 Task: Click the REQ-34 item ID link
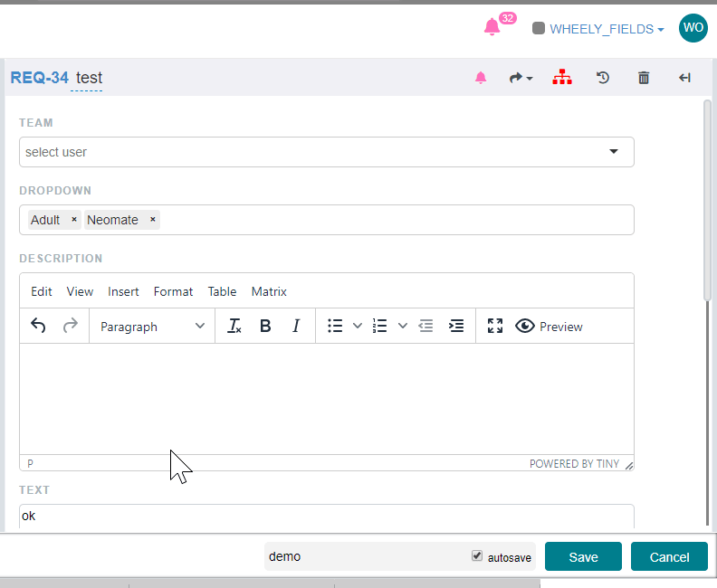tap(39, 78)
